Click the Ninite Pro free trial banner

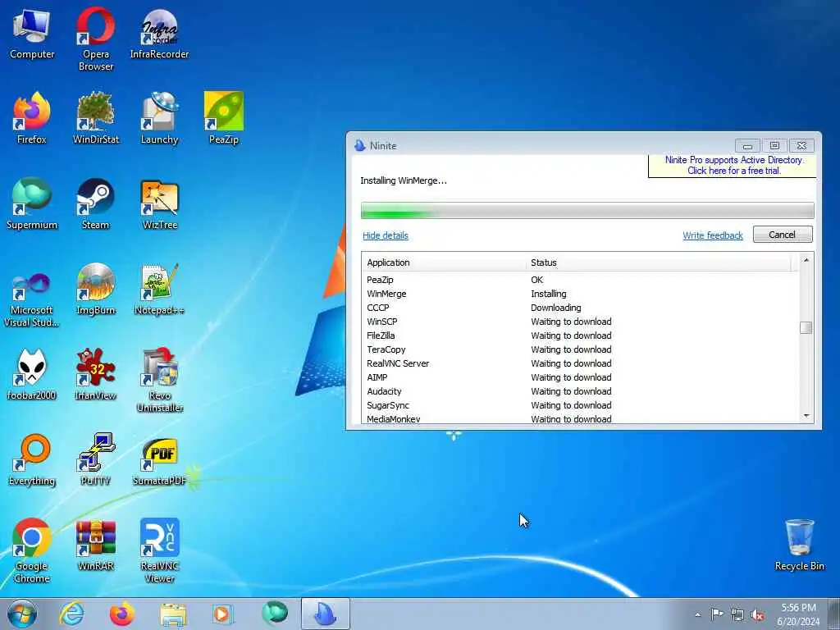733,165
